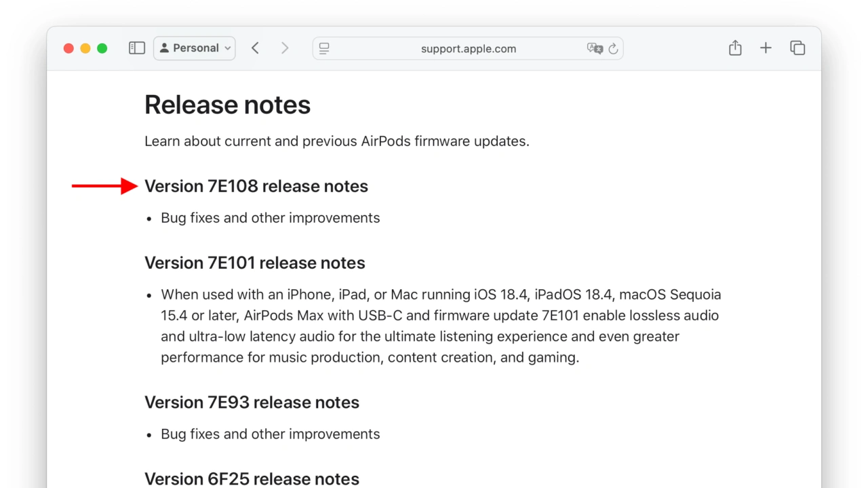The image size is (868, 488).
Task: Maximize the window with green button
Action: coord(102,48)
